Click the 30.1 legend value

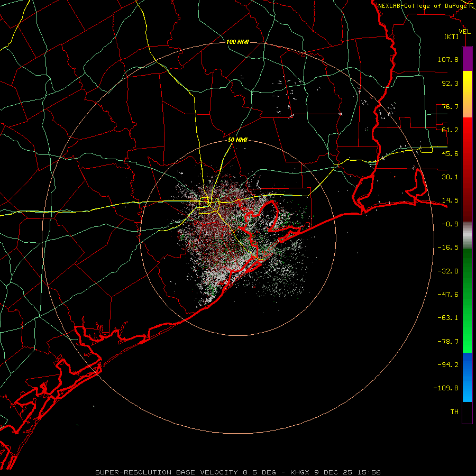[450, 177]
